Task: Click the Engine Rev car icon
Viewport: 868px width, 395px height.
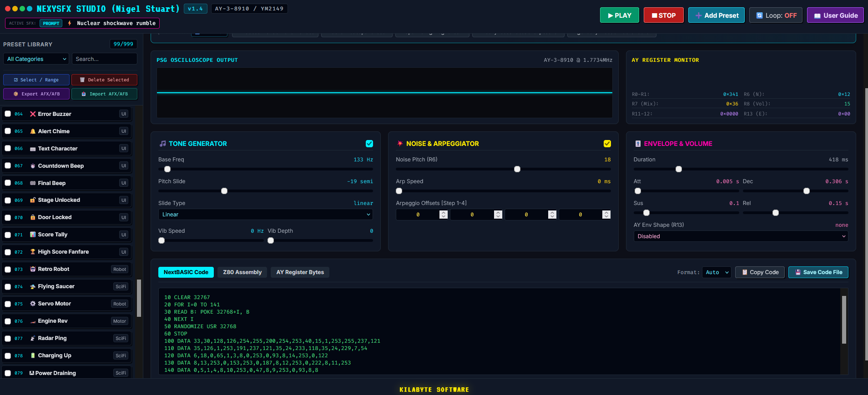Action: pos(33,321)
